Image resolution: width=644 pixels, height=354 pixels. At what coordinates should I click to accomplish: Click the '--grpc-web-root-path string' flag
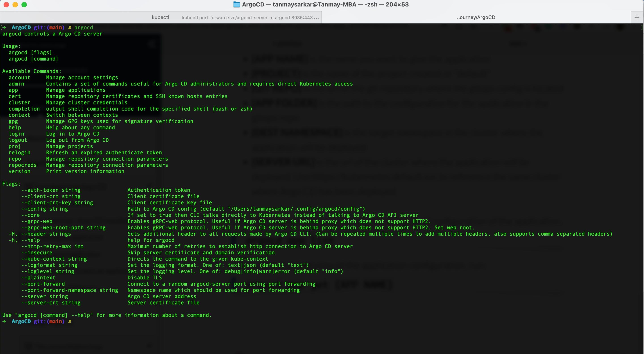pos(63,228)
